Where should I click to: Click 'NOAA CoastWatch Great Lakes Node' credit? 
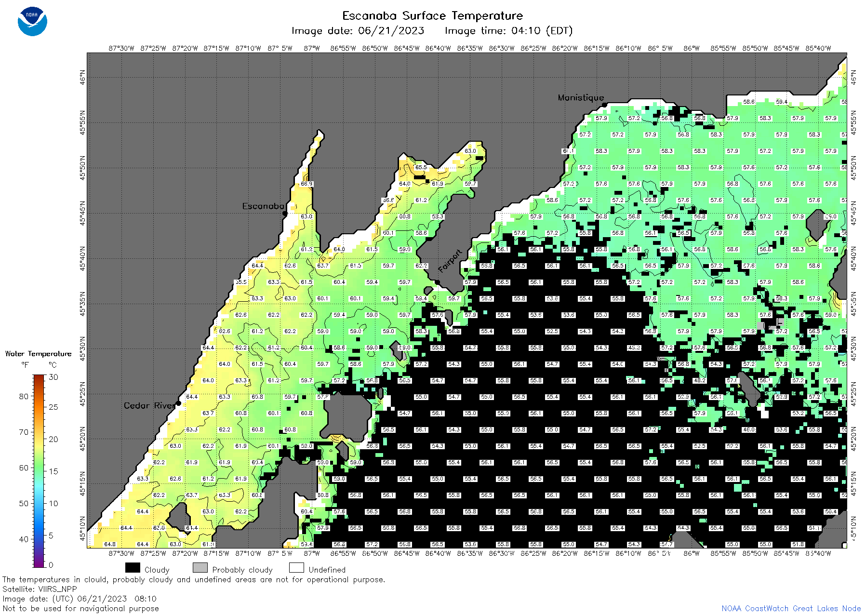coord(791,608)
